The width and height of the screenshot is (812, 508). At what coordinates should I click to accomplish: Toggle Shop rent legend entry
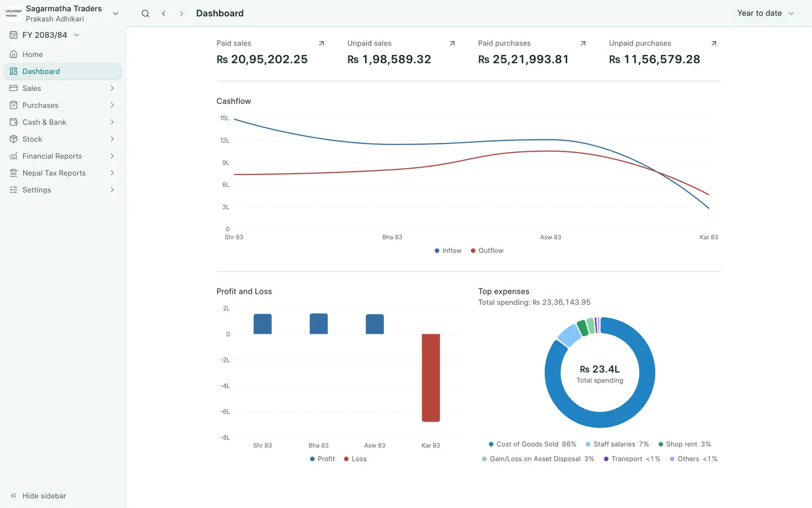(685, 444)
